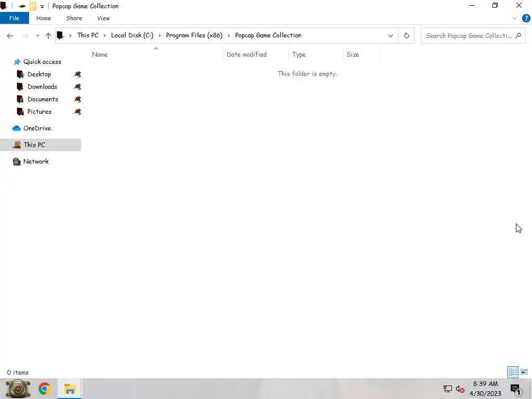The image size is (532, 399).
Task: Switch to Details view layout
Action: [513, 372]
